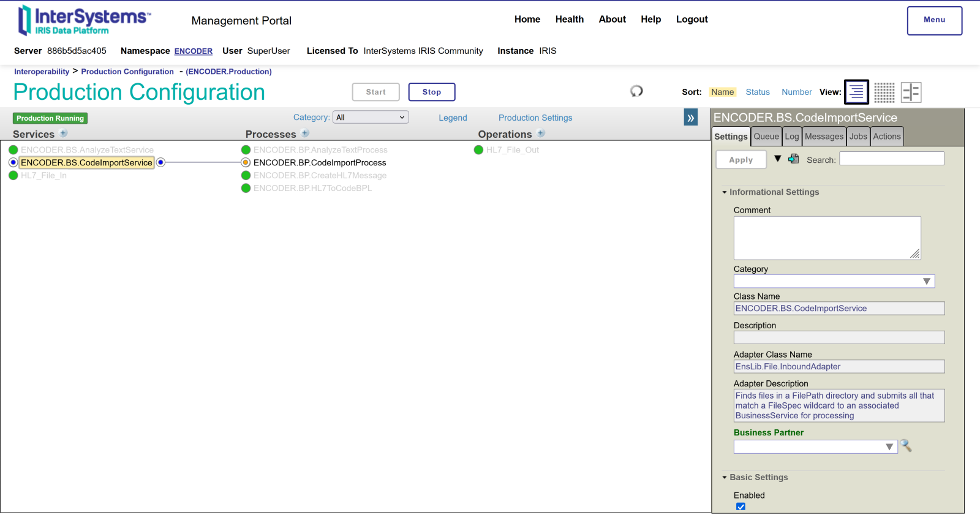The width and height of the screenshot is (980, 523).
Task: Switch to the list view icon
Action: pos(856,92)
